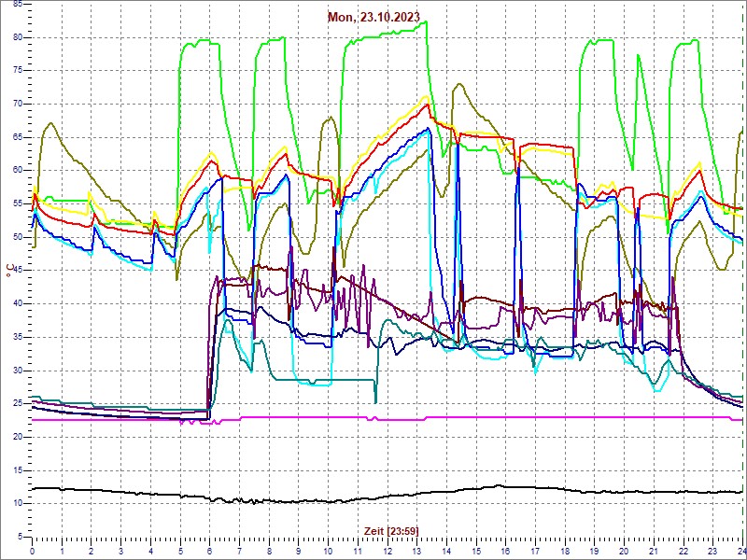Select the 30 label on the temperature axis
This screenshot has width=747, height=560.
[18, 371]
